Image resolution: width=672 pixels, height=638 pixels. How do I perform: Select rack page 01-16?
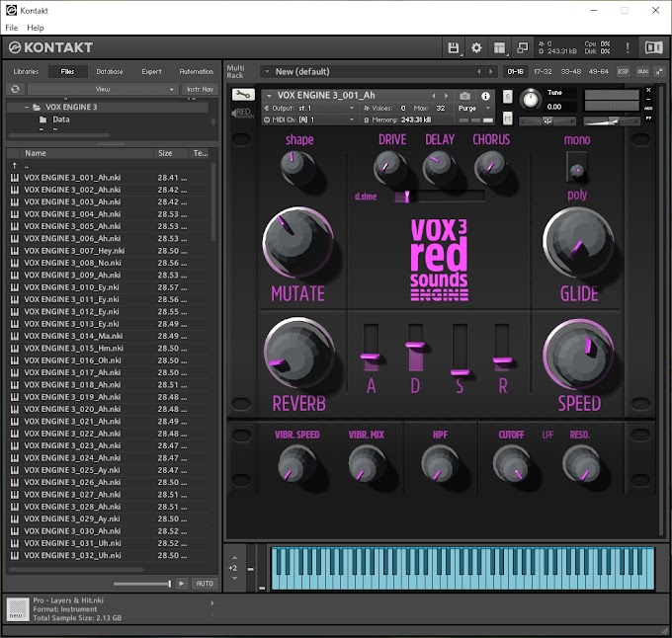click(515, 71)
